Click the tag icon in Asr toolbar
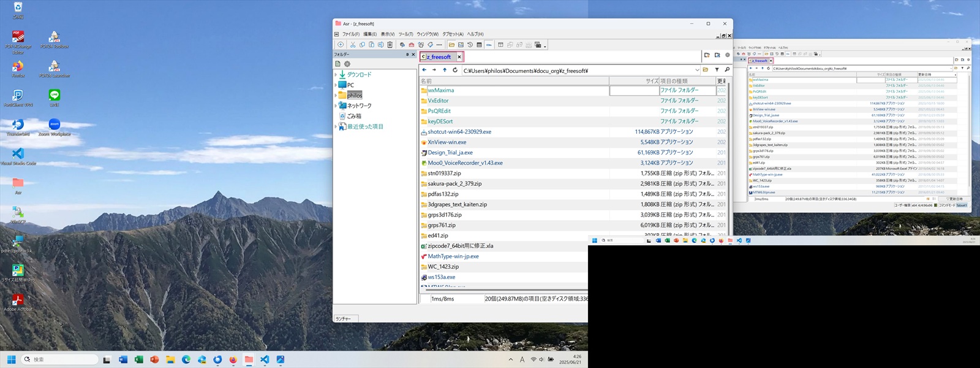The width and height of the screenshot is (980, 368). (430, 45)
